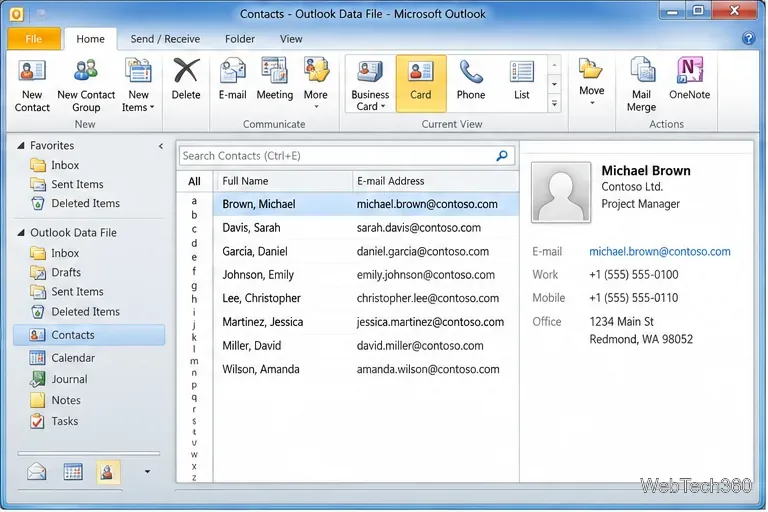Open Sent Items under Outlook Data File
The height and width of the screenshot is (512, 768).
point(67,292)
